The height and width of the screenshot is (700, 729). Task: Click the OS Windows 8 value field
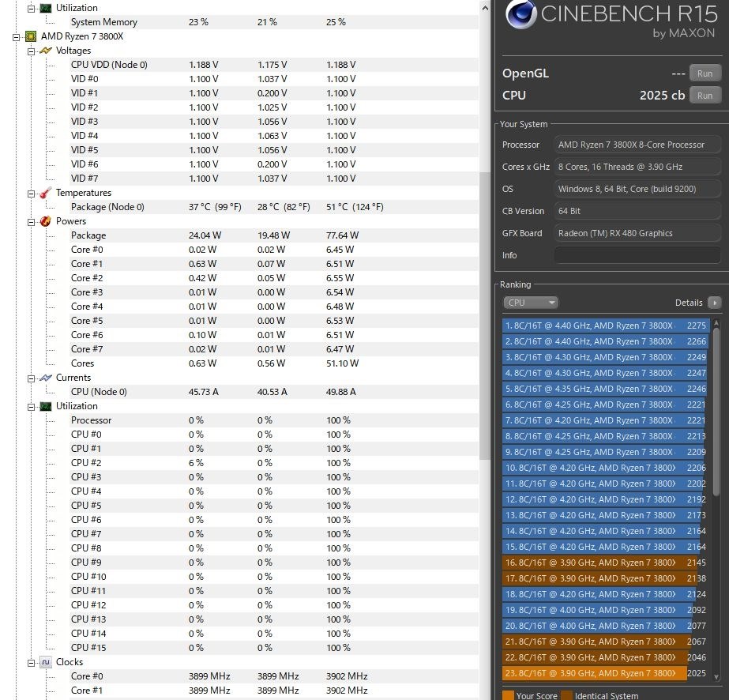pos(637,190)
